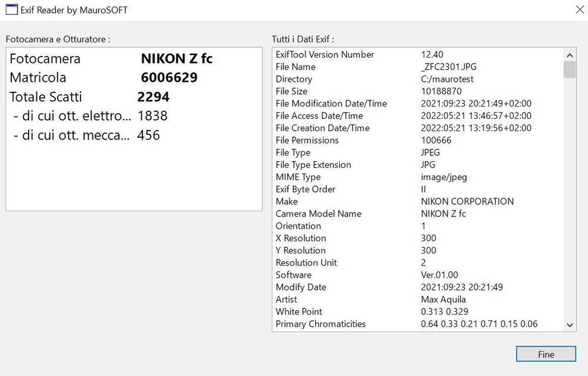The image size is (588, 376).
Task: Select the Orientation row
Action: pyautogui.click(x=417, y=226)
